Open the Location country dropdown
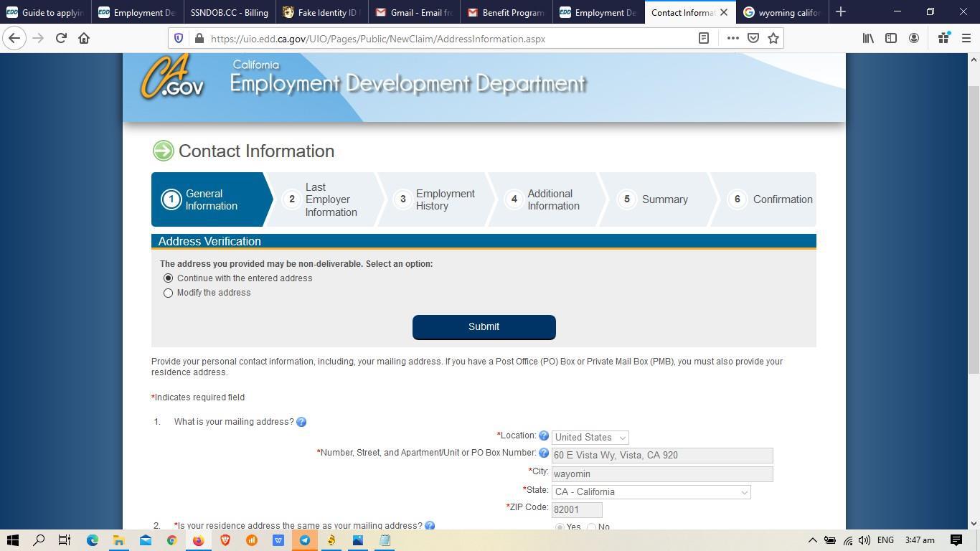Viewport: 980px width, 551px height. coord(590,438)
